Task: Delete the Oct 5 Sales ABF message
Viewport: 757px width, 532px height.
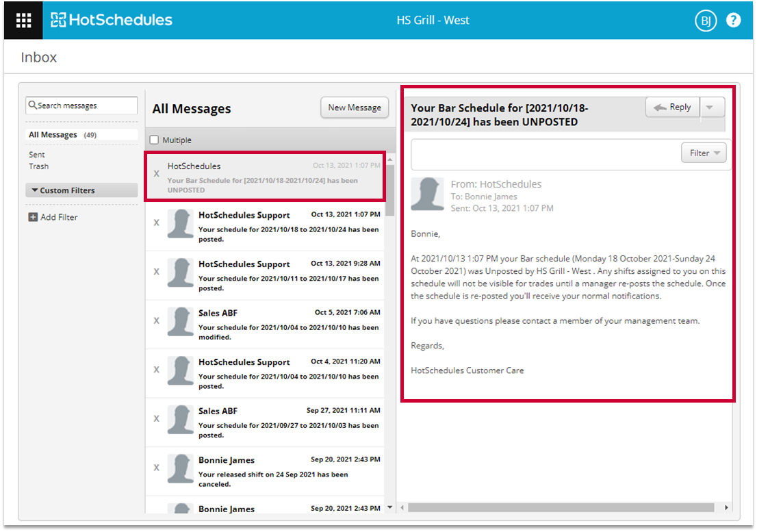Action: 156,320
